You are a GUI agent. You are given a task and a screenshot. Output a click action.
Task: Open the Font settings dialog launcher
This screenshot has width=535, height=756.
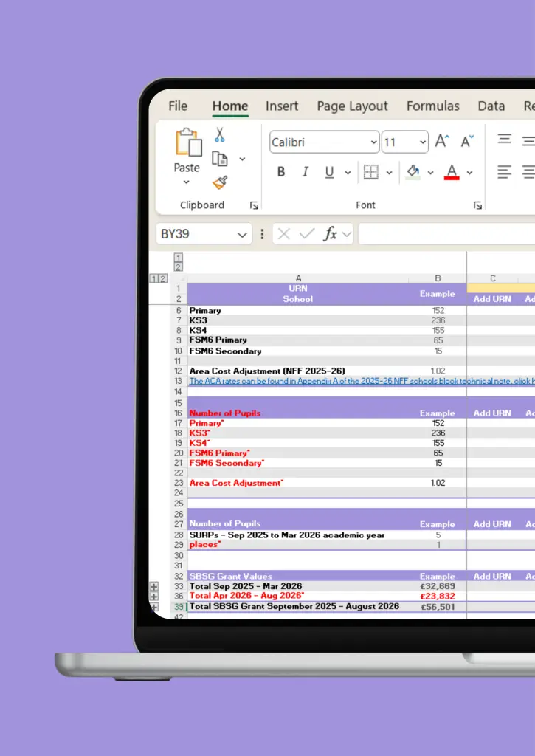[x=477, y=206]
